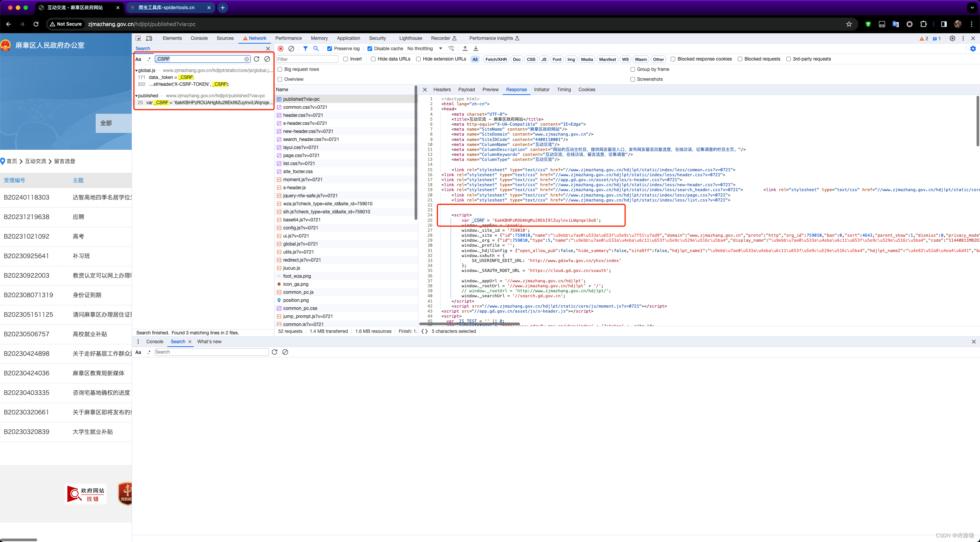Uncheck Disable cache
Viewport: 980px width, 542px height.
click(370, 49)
